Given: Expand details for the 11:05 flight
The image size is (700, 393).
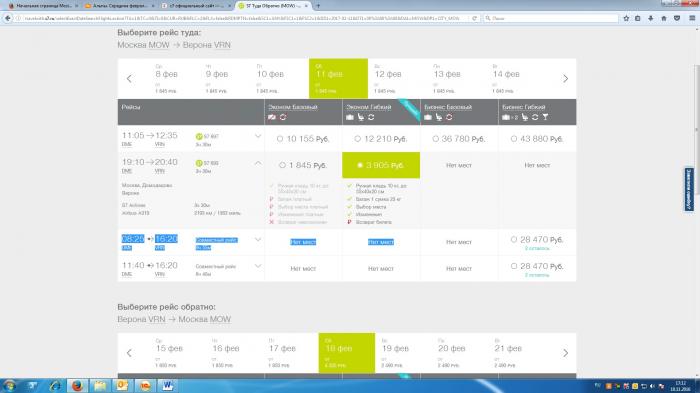Looking at the screenshot, I should (x=258, y=136).
